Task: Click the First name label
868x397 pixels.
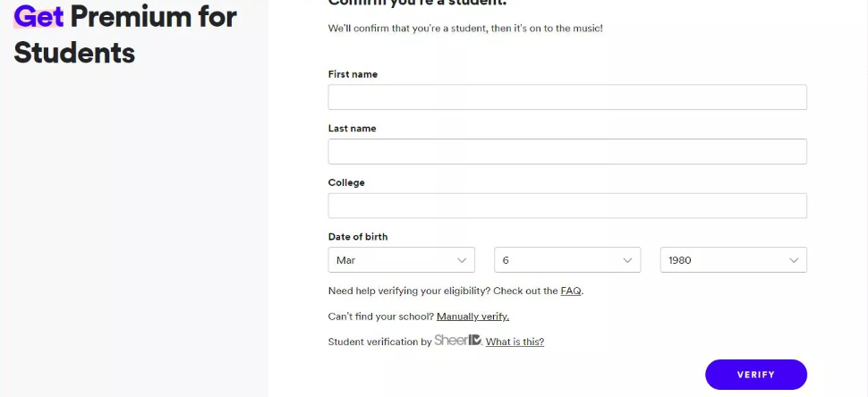Action: point(353,74)
